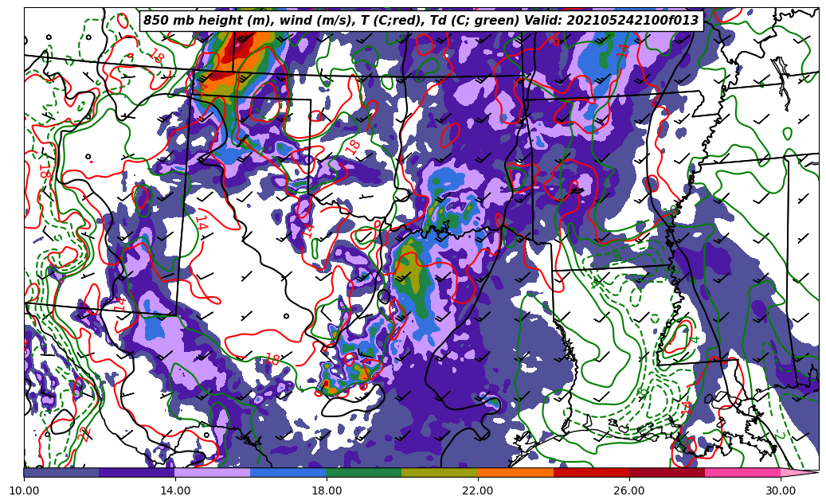Pick the light purple 14–16 colorbar segment
826x504 pixels.
tap(213, 472)
